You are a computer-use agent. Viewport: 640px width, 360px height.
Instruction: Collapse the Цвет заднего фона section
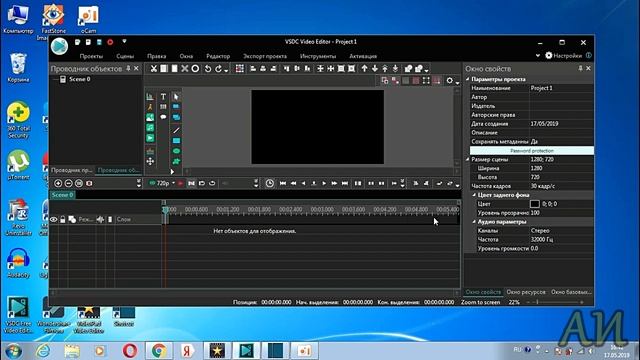[x=474, y=195]
